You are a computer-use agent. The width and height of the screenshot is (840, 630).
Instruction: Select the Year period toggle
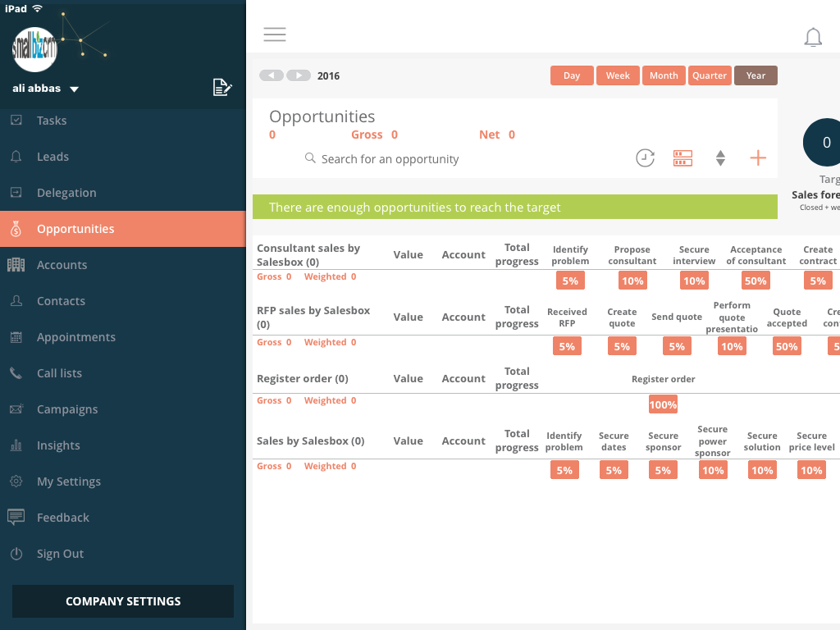[756, 75]
